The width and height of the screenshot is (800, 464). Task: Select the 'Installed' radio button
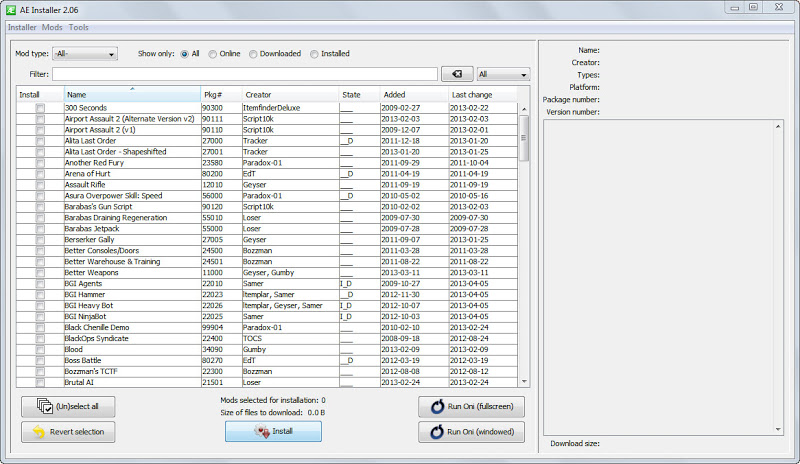pos(314,54)
